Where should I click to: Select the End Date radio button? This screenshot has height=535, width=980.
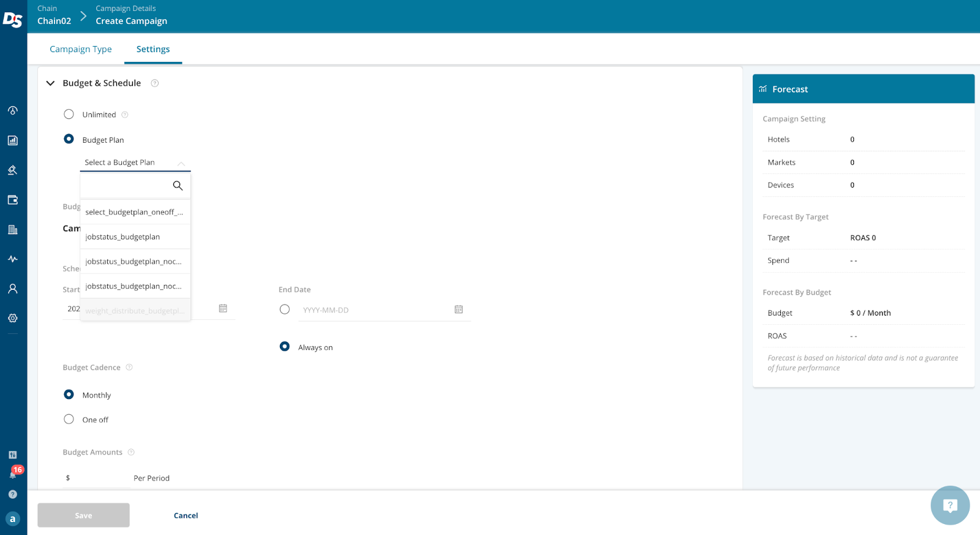point(285,309)
